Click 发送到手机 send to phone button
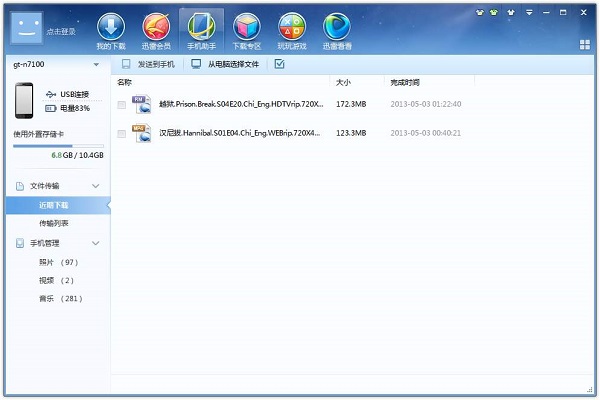 coord(148,64)
